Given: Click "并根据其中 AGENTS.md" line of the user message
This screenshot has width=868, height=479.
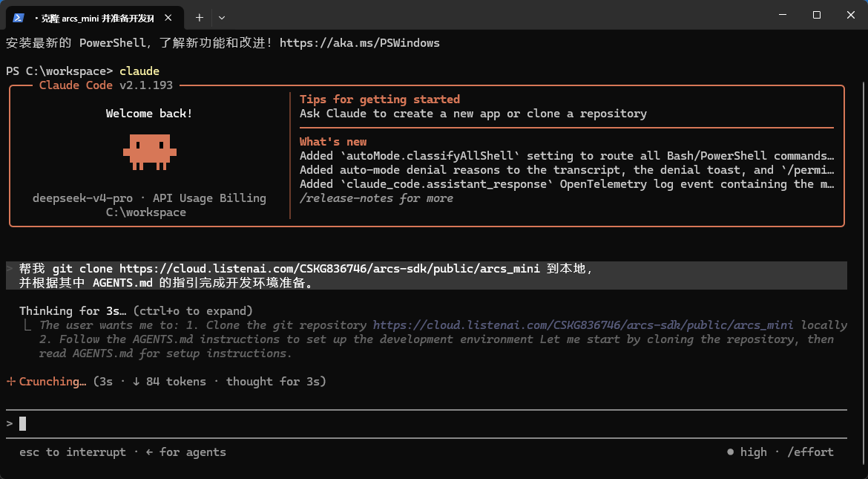Looking at the screenshot, I should pos(166,283).
